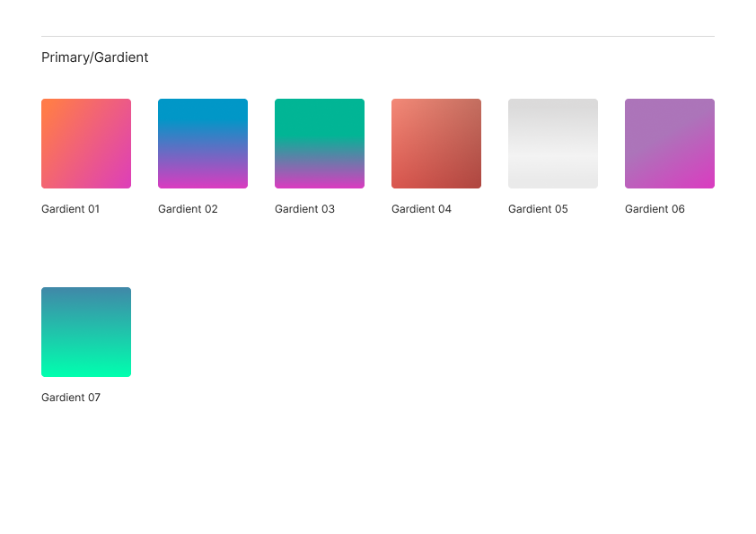This screenshot has width=756, height=534.
Task: Choose the Gardient 04 salmon-red swatch
Action: pos(436,144)
